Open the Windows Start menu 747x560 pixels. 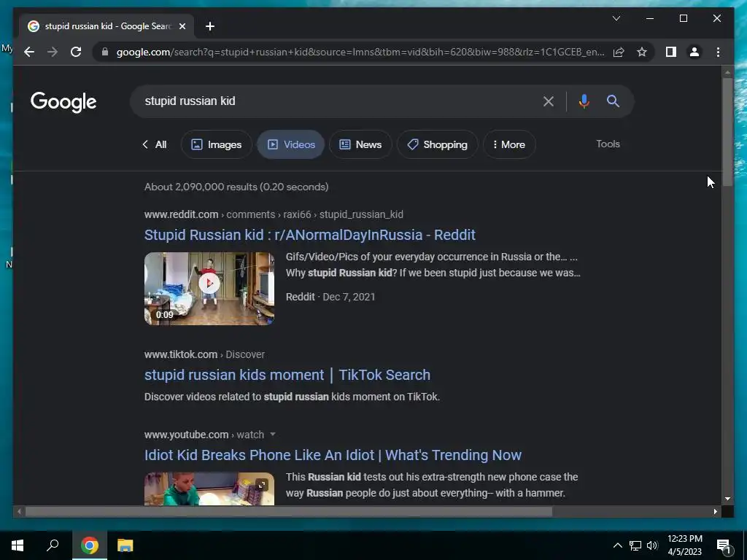[x=18, y=545]
